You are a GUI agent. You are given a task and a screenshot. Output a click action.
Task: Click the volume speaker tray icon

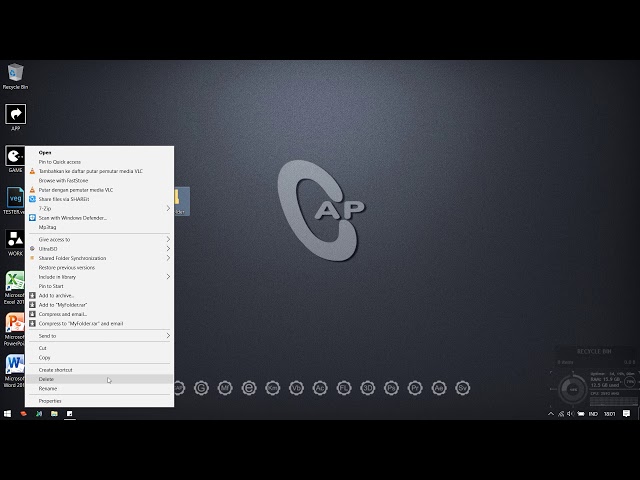point(570,413)
